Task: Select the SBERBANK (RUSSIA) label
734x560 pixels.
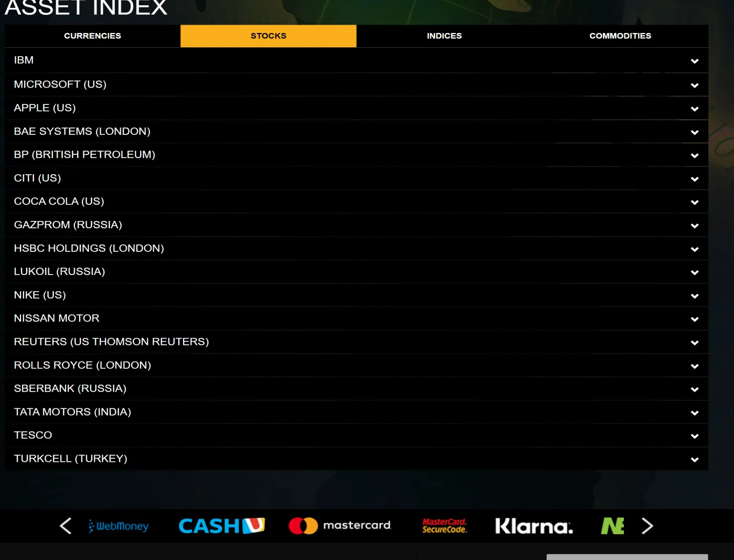Action: point(70,388)
